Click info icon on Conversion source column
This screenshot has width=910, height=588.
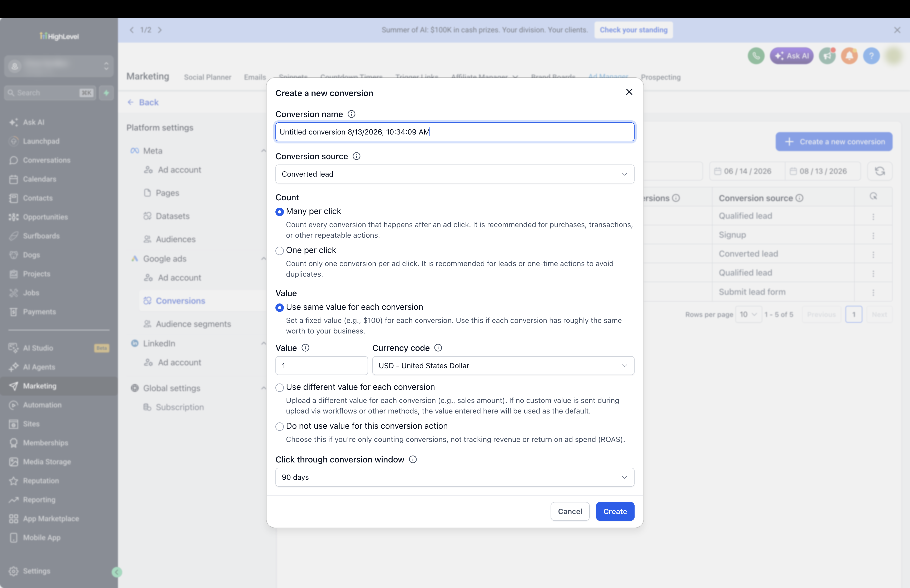799,198
